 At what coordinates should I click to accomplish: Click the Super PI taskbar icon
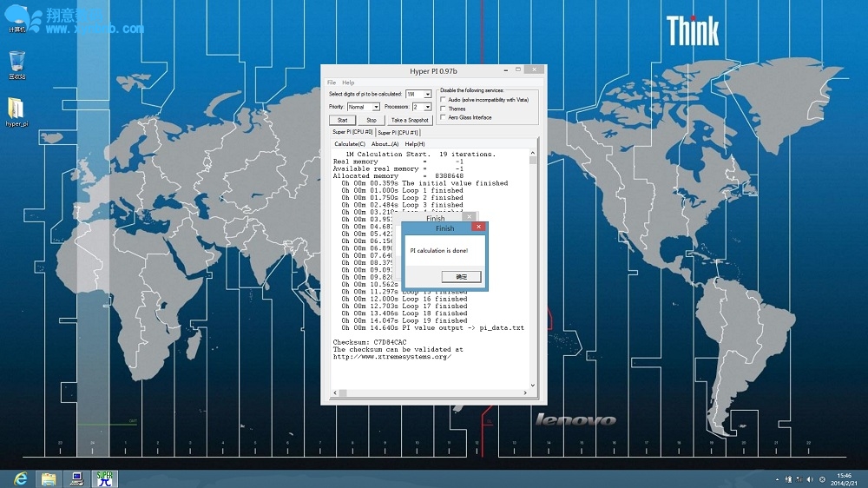pos(104,478)
